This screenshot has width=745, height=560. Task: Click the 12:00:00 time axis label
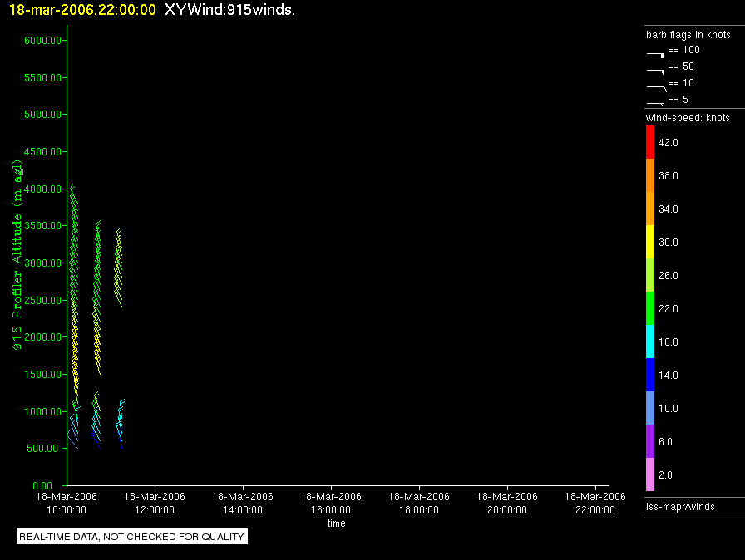tap(155, 510)
